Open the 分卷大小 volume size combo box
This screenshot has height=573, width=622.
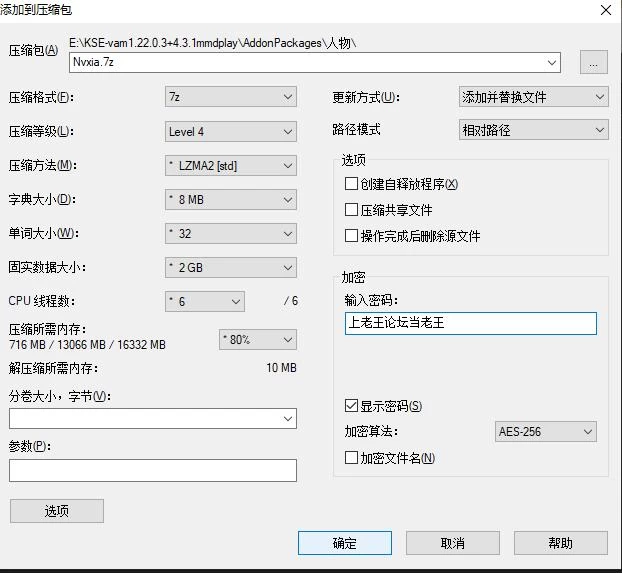(153, 419)
